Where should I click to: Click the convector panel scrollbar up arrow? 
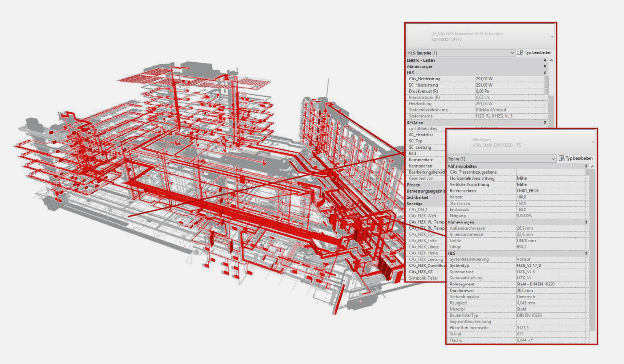pyautogui.click(x=551, y=60)
